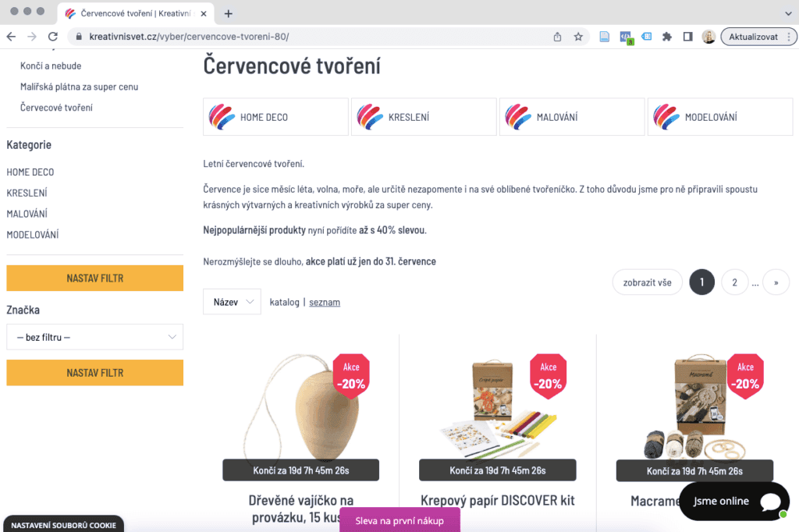Open the profile avatar in the toolbar
This screenshot has height=532, width=799.
click(708, 37)
